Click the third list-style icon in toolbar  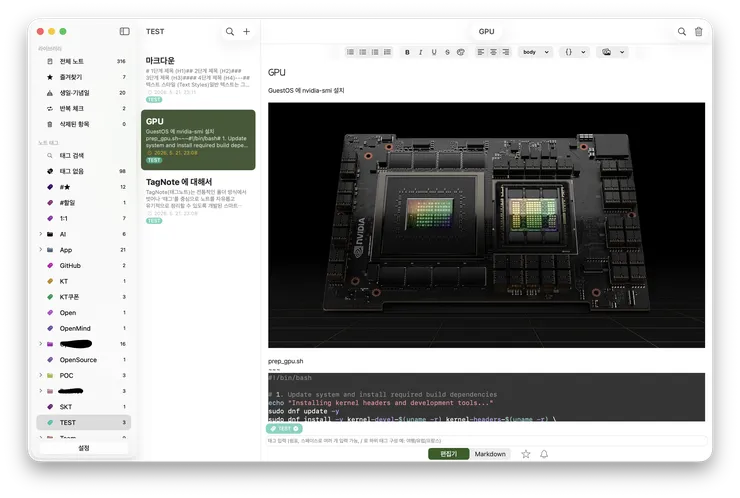pyautogui.click(x=375, y=52)
